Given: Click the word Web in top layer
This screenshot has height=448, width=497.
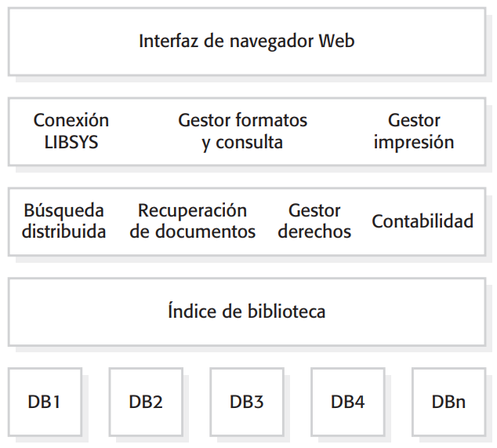Looking at the screenshot, I should point(336,41).
